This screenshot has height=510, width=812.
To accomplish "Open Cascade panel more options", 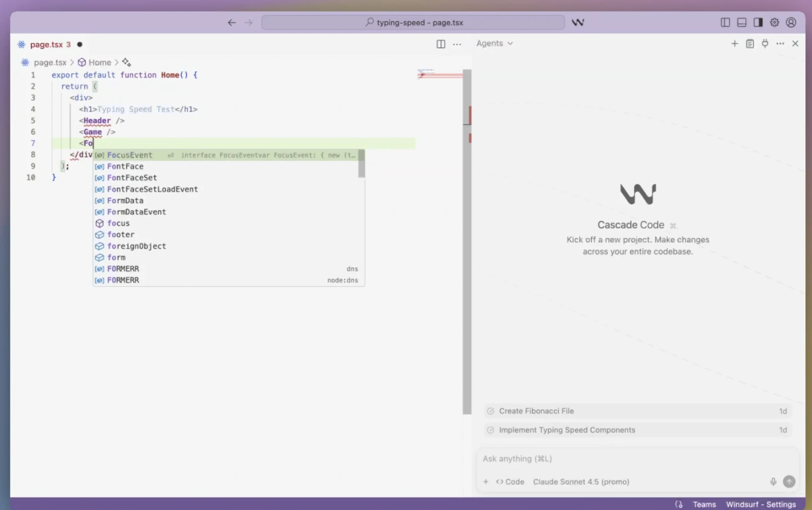I will [780, 43].
